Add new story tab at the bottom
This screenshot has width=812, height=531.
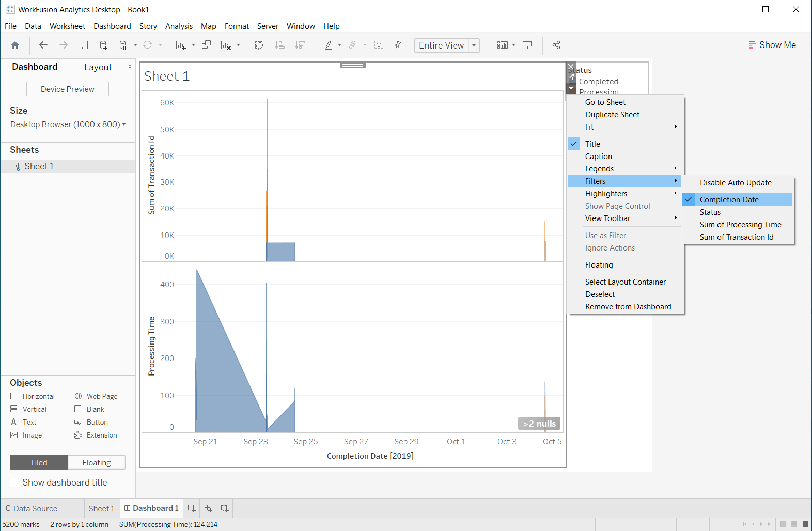tap(225, 508)
